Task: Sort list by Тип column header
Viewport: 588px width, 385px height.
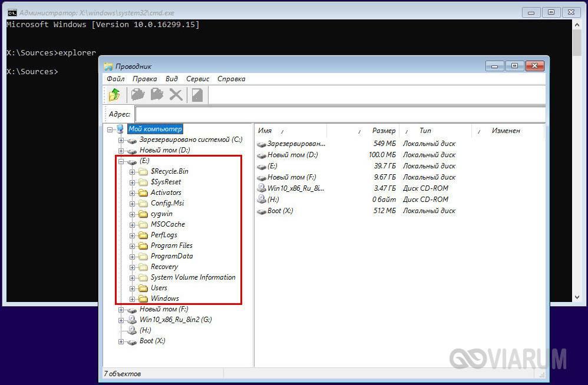Action: [x=435, y=131]
